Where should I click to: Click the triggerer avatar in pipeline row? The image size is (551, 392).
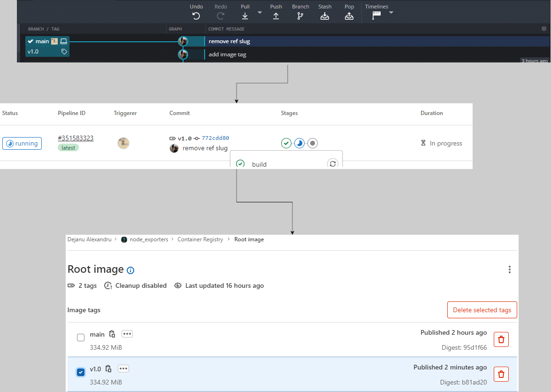123,143
